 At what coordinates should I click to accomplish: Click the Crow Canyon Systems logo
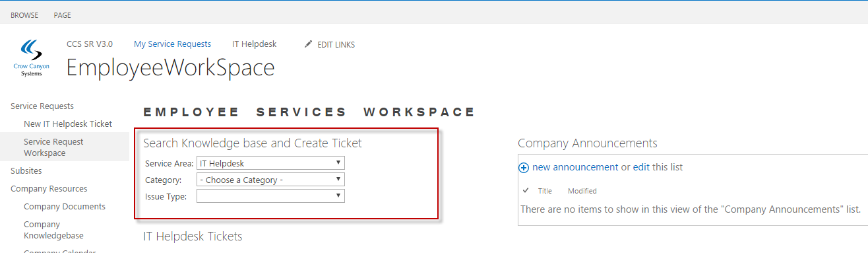point(31,58)
